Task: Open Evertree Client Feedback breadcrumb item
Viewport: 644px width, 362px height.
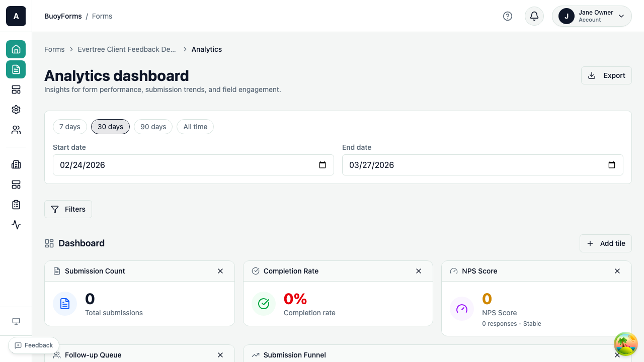Action: pyautogui.click(x=127, y=49)
